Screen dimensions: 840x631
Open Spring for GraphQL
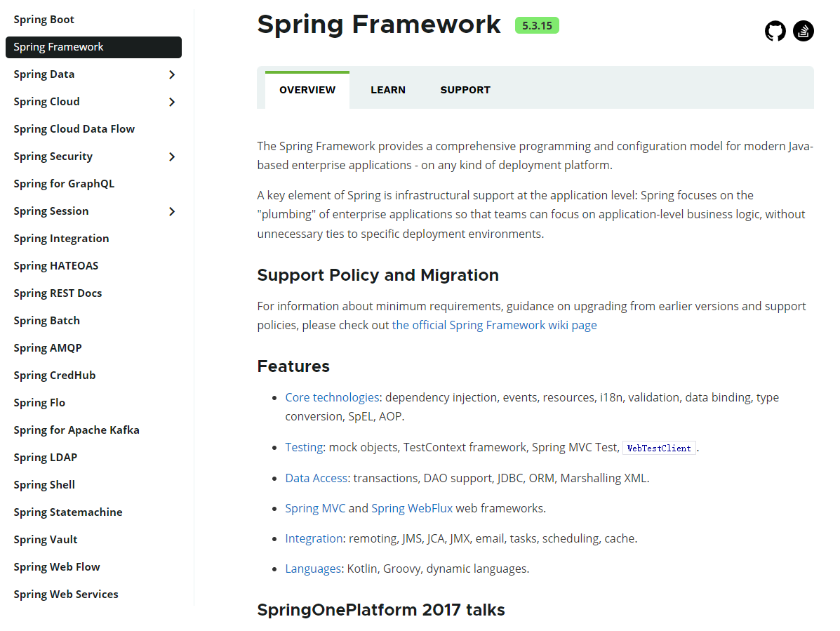(64, 184)
